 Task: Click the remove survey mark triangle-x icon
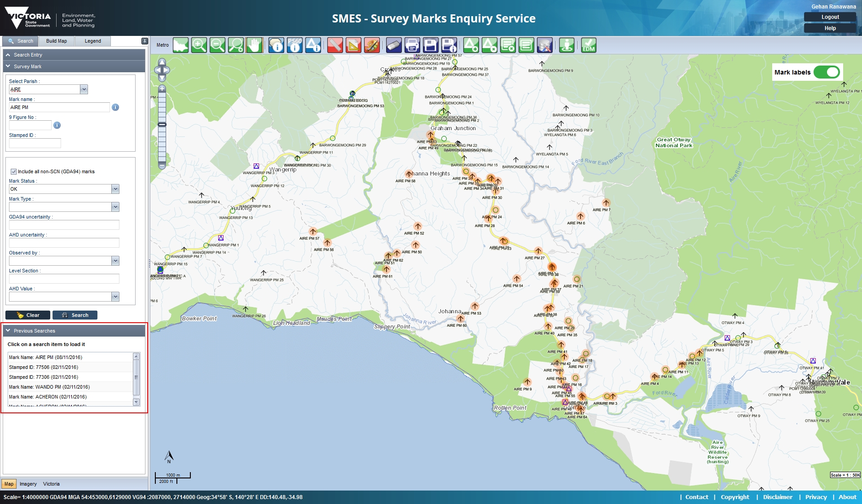490,45
